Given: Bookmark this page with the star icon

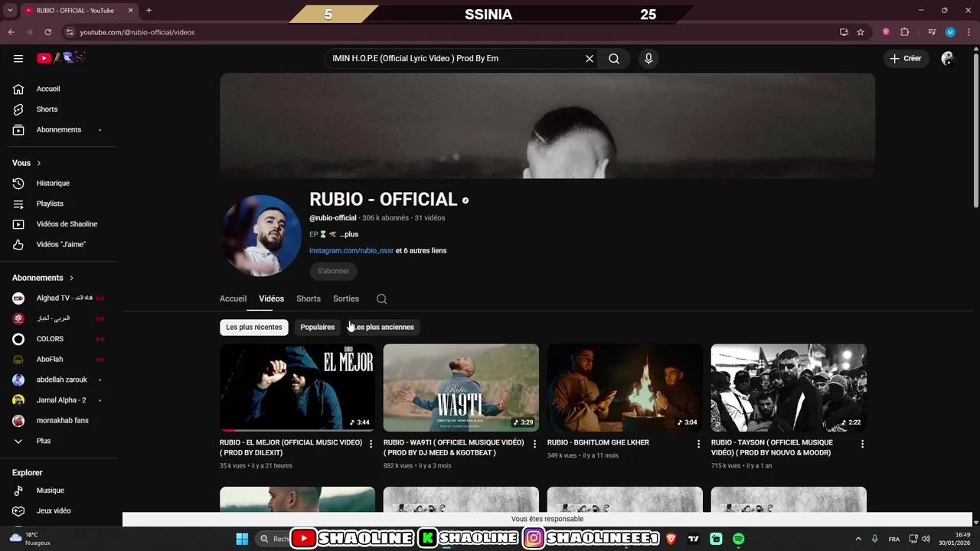Looking at the screenshot, I should click(861, 32).
